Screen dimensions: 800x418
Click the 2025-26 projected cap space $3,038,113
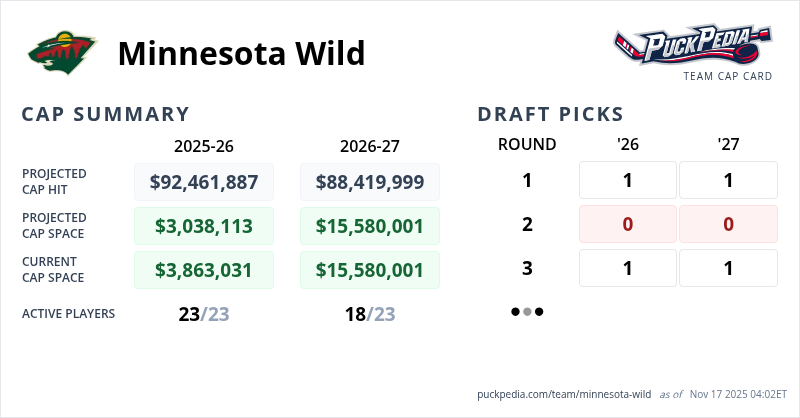pos(204,226)
